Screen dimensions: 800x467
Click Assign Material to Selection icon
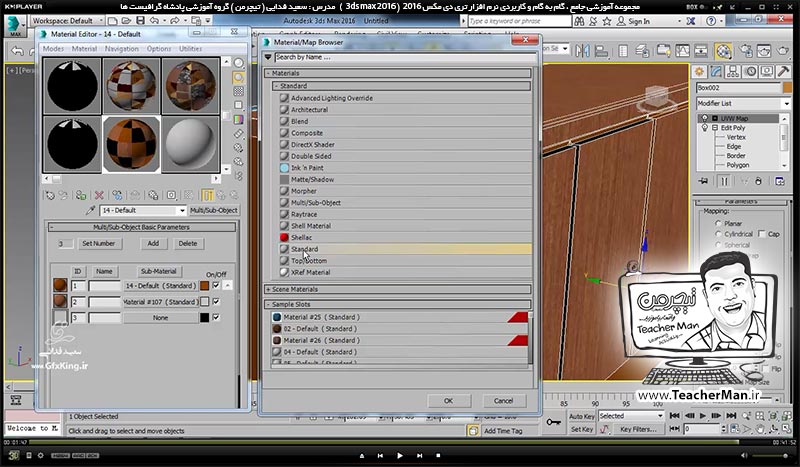(x=81, y=195)
